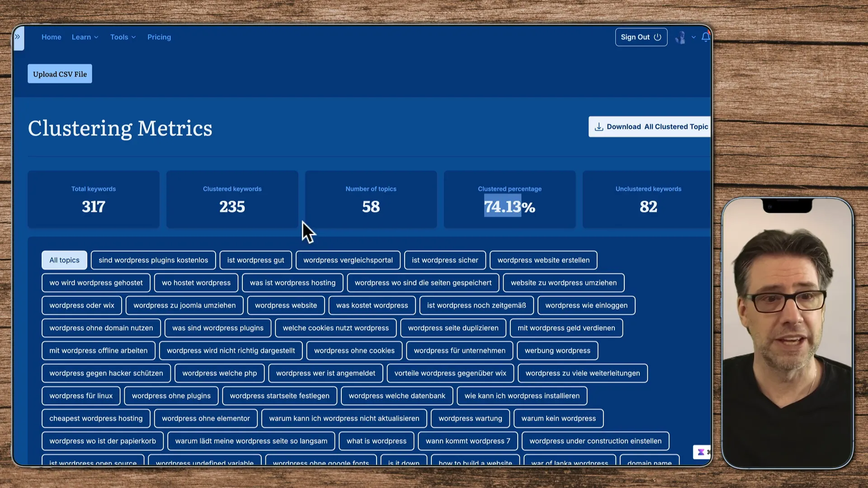Screen dimensions: 868x488
Task: Click the highlighted 74.13% clustered percentage value
Action: [509, 207]
